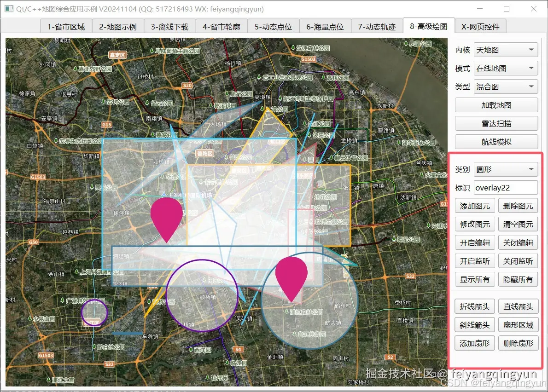Expand the 内核 天地图 dropdown
The image size is (548, 392).
506,50
